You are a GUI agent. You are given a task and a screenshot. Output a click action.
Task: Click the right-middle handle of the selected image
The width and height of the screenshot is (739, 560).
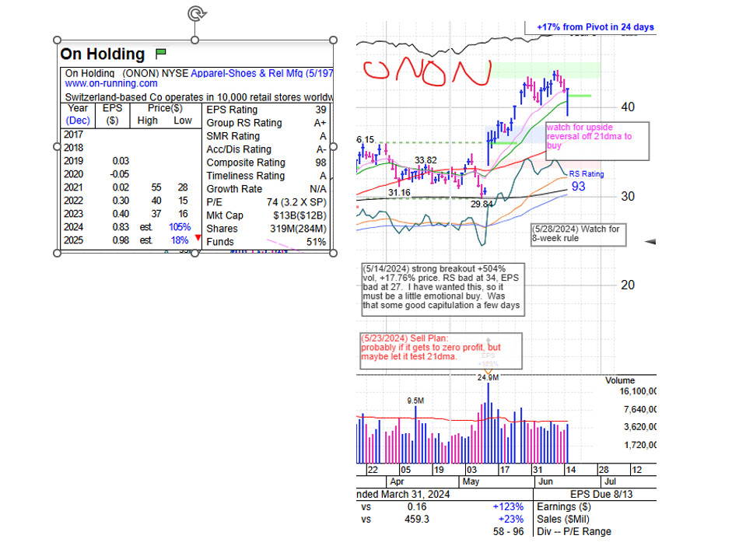333,146
